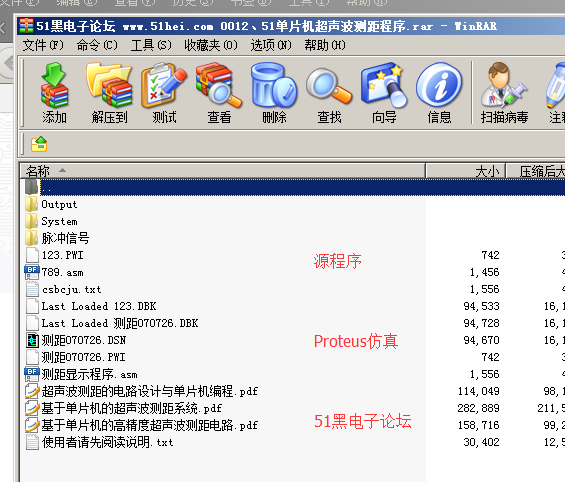This screenshot has height=482, width=565.
Task: Click the 789.asm file icon
Action: pos(32,272)
